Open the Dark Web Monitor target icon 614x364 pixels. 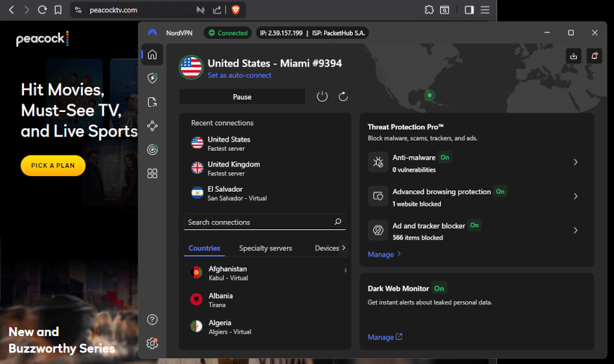152,150
